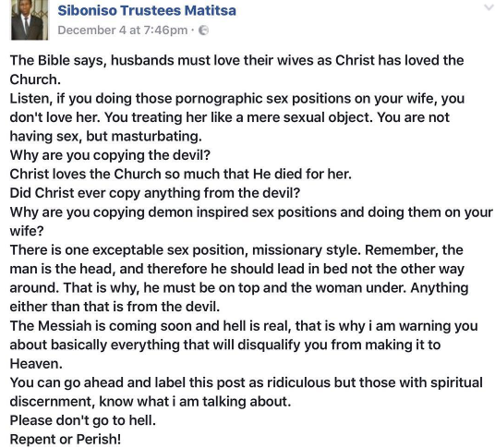Click the single word 'wife?' line

(x=27, y=231)
